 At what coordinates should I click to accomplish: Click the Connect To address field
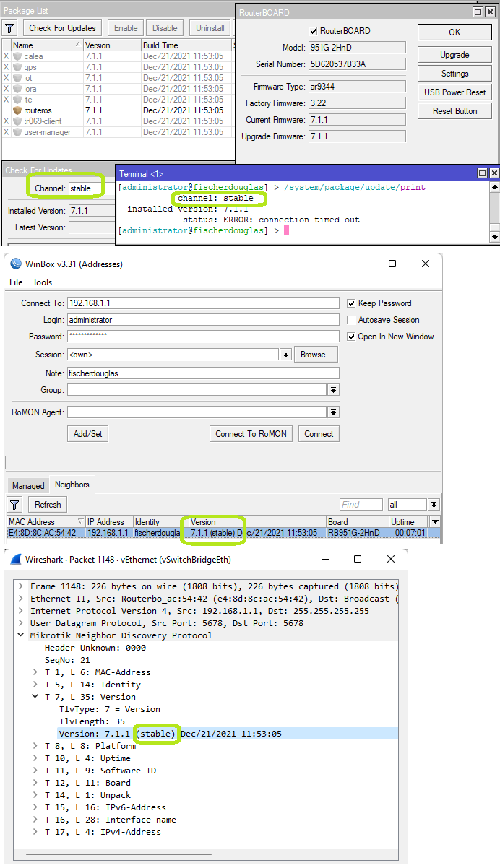203,303
